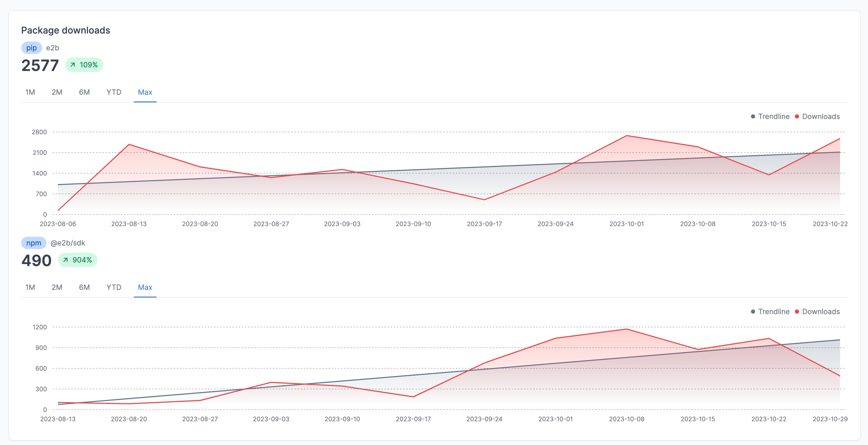Screen dimensions: 868x445
Task: Select the 2M range on the npm chart
Action: tap(57, 288)
